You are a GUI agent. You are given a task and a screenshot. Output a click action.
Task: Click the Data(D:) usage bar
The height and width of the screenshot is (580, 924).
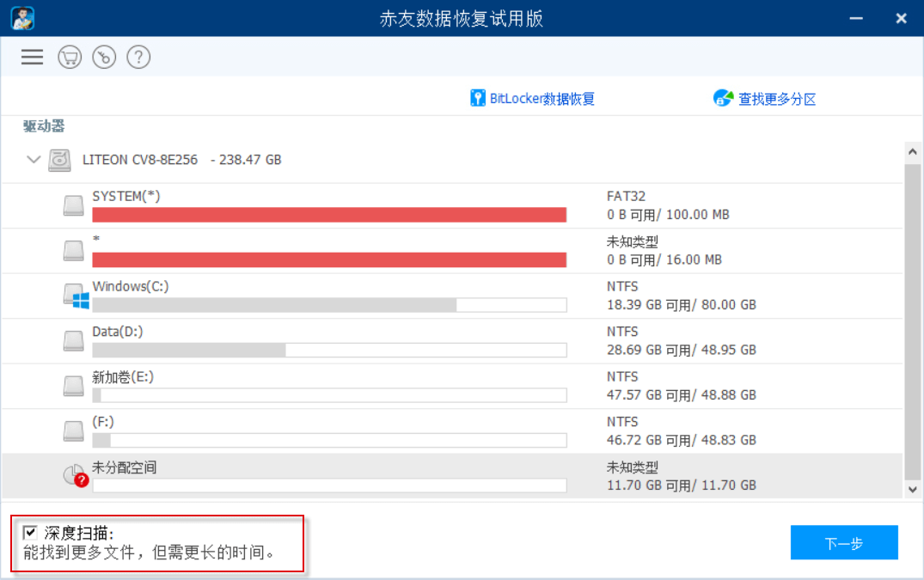click(x=329, y=351)
